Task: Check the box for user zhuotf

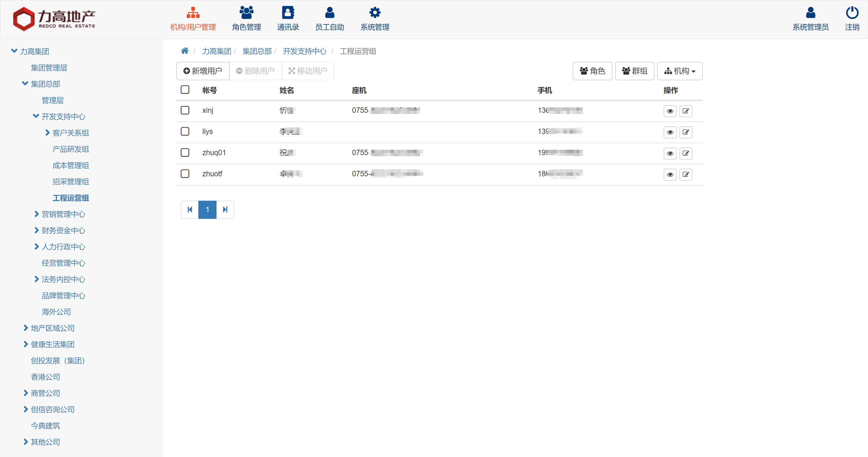Action: pyautogui.click(x=185, y=174)
